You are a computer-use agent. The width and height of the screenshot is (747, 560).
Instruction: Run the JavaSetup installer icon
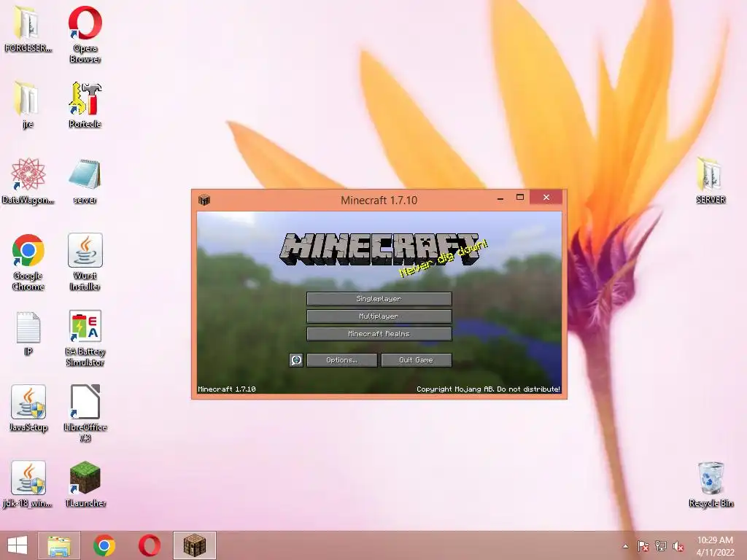point(28,408)
